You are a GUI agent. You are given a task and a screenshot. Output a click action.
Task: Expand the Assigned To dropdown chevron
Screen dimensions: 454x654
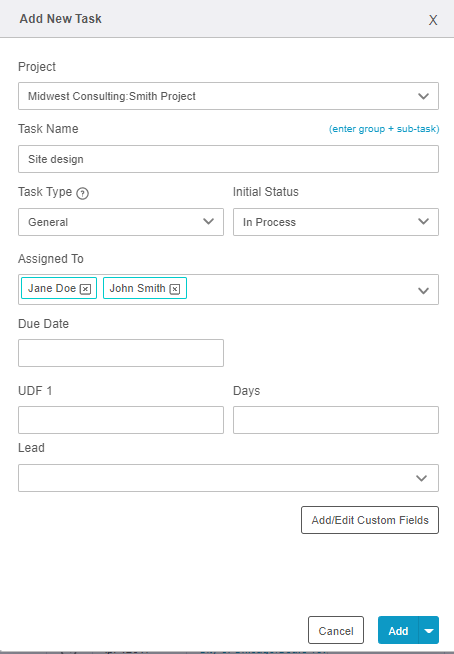click(x=423, y=291)
